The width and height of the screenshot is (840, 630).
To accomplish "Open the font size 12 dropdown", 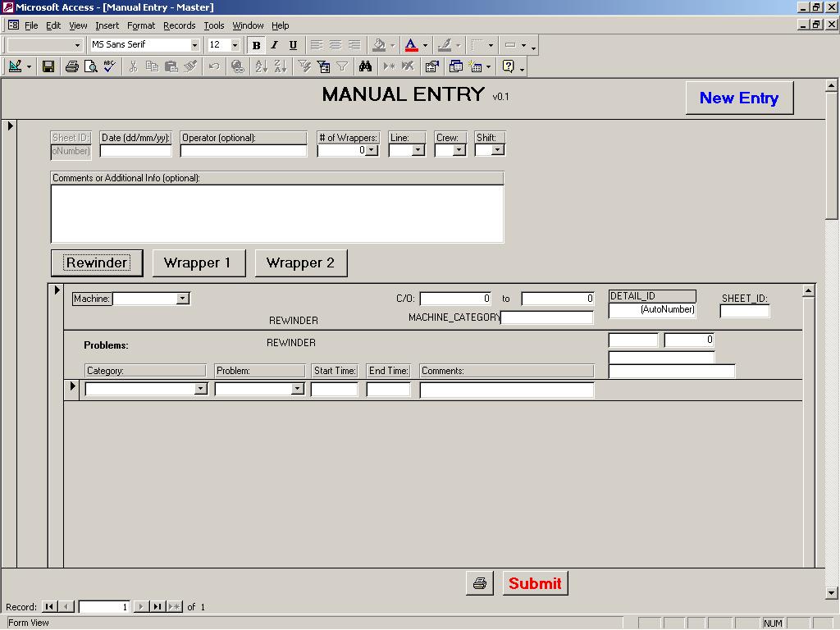I will click(235, 45).
